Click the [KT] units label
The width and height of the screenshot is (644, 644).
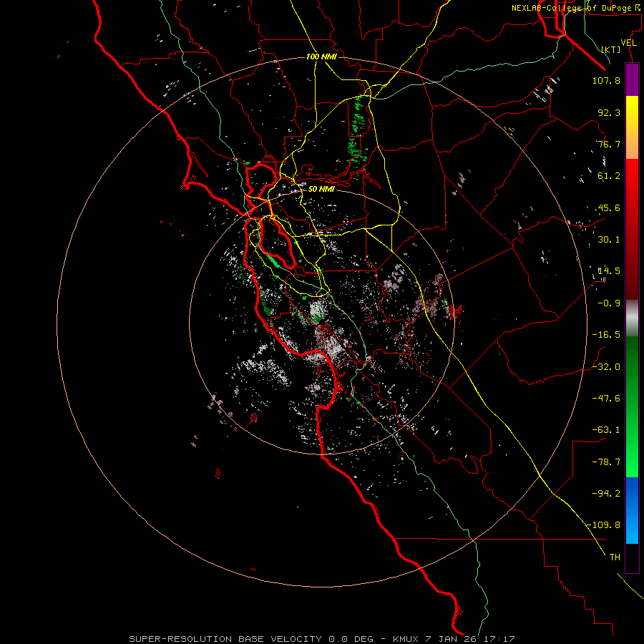coord(611,49)
